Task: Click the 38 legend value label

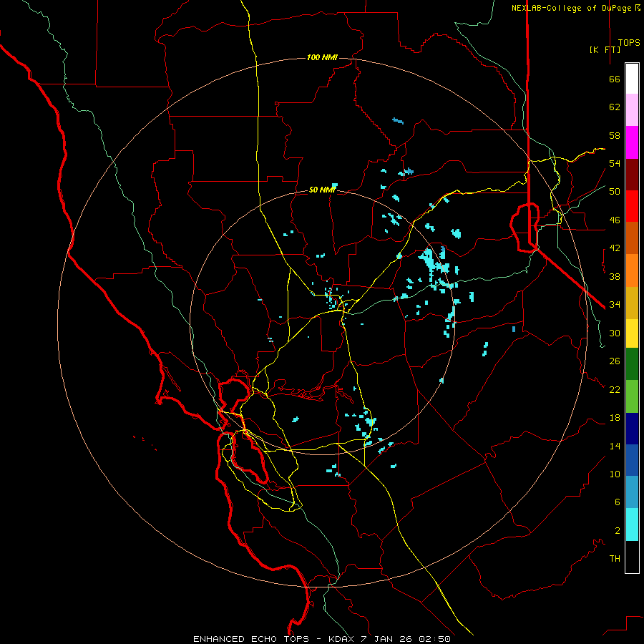Action: pos(615,276)
